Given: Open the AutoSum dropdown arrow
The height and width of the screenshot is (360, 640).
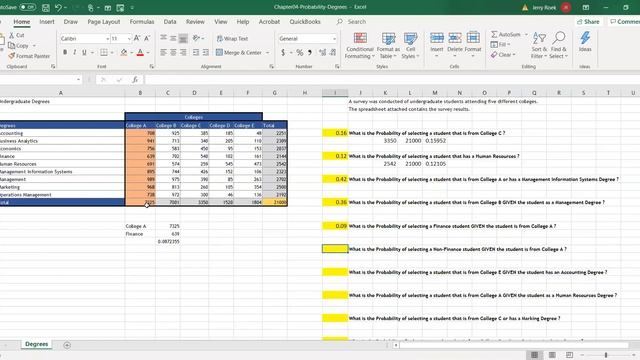Looking at the screenshot, I should [x=526, y=34].
